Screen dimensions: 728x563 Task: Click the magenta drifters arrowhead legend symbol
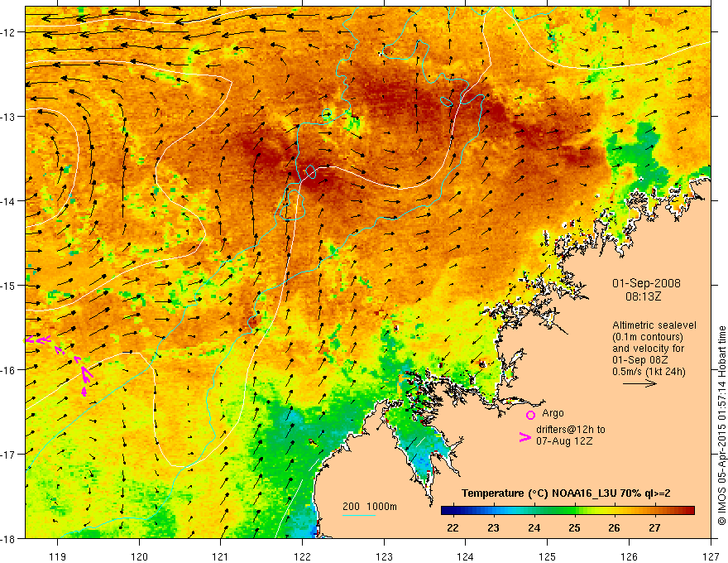524,437
